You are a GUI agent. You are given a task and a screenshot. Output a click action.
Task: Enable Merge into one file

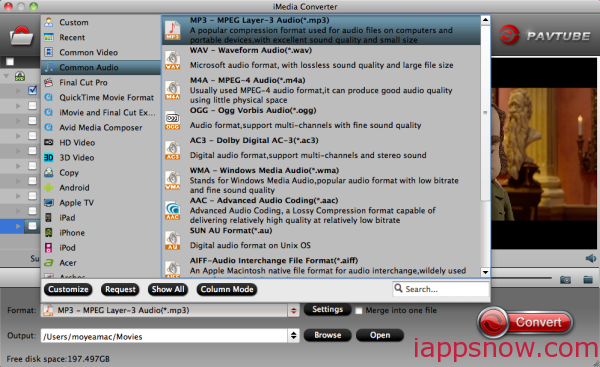pyautogui.click(x=359, y=311)
